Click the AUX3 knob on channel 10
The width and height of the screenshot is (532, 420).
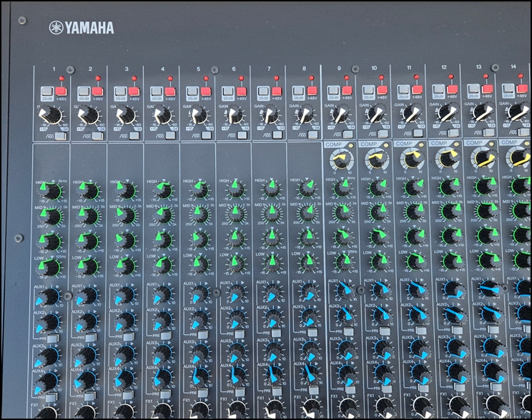pyautogui.click(x=383, y=349)
